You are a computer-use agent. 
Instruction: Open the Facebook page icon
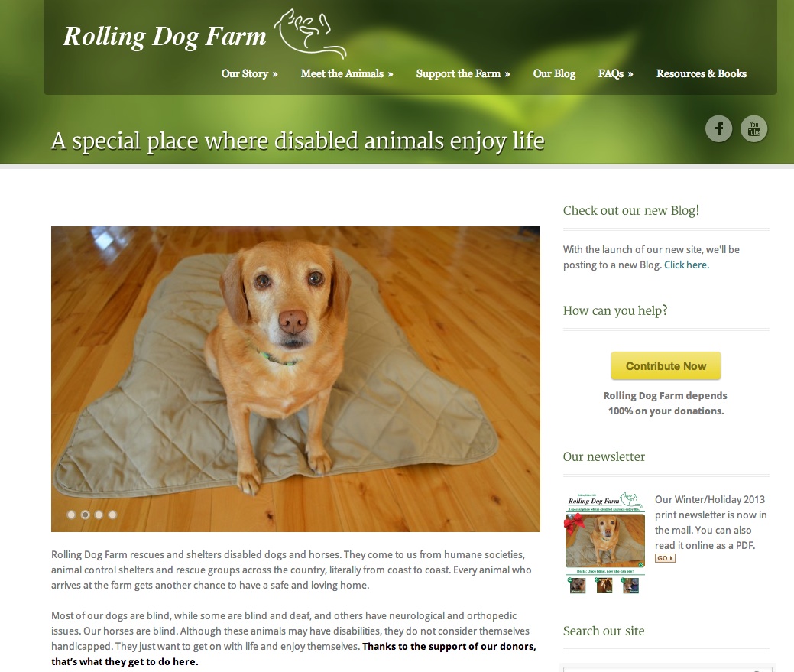click(x=718, y=128)
